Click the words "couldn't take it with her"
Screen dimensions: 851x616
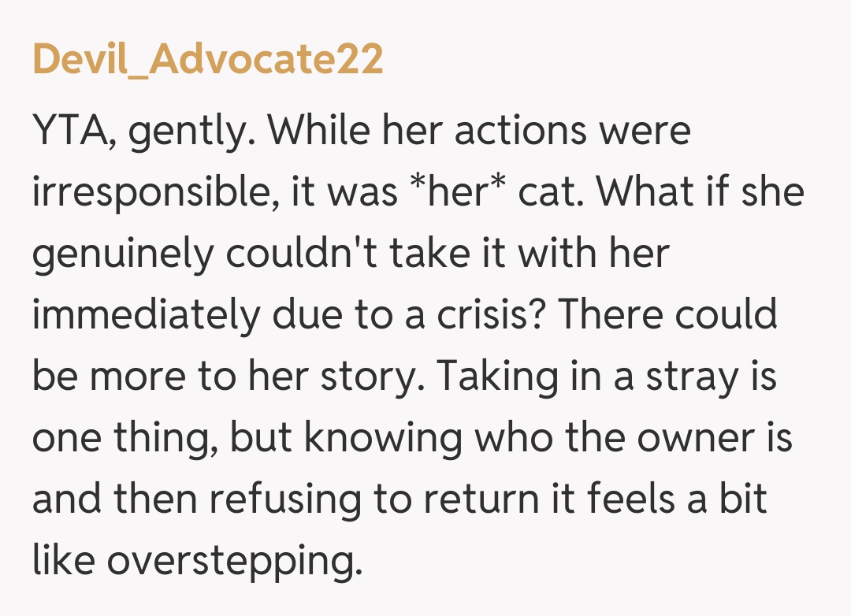coord(429,254)
